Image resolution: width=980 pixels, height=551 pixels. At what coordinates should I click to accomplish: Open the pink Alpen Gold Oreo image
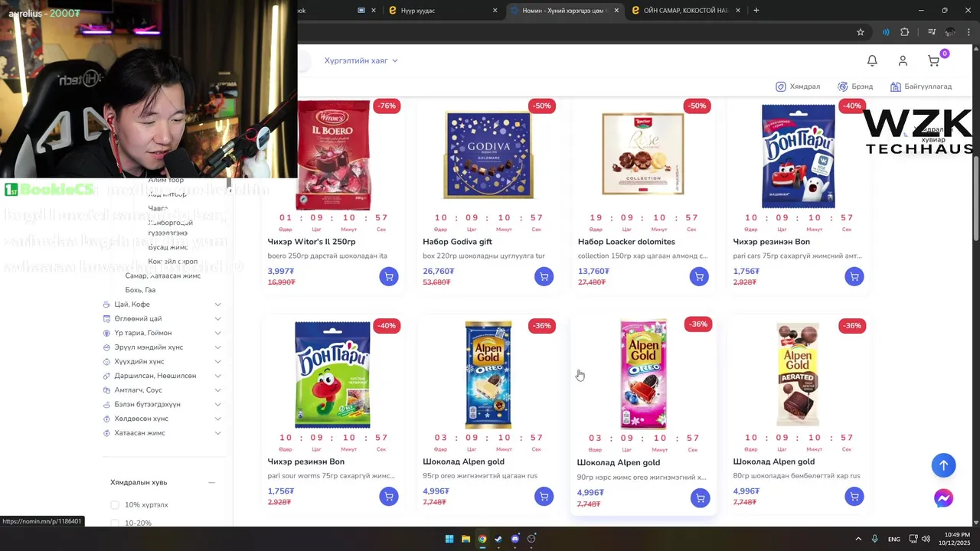(x=643, y=375)
